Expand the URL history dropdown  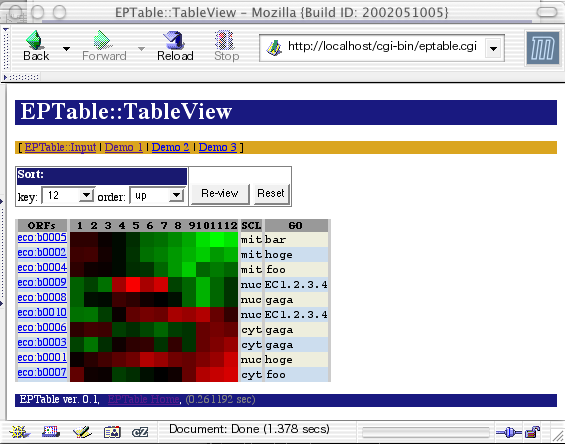(x=493, y=48)
